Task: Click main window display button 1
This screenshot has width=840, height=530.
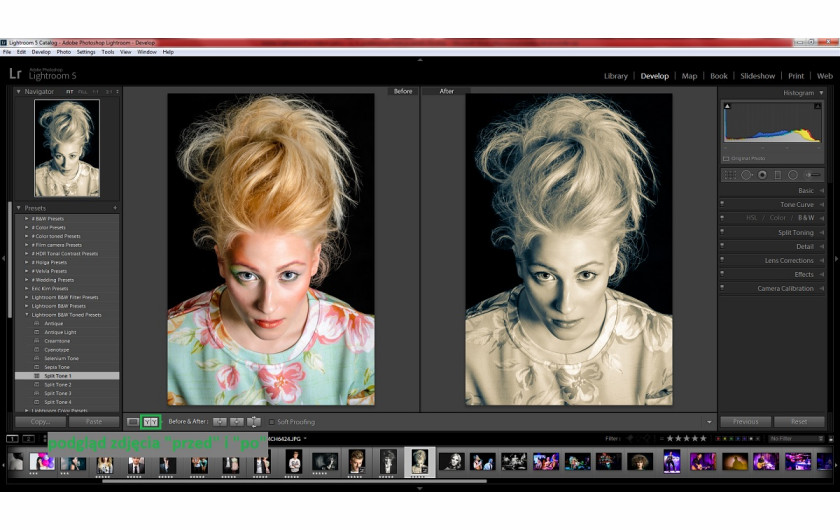Action: pyautogui.click(x=12, y=438)
